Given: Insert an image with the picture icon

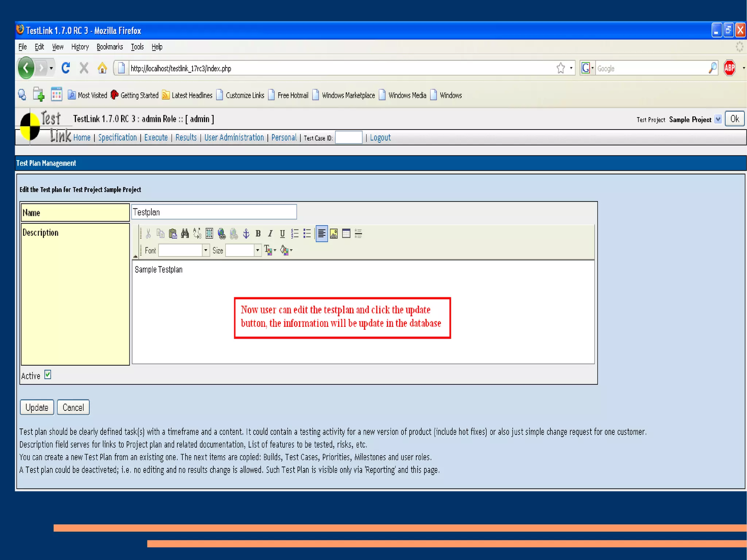Looking at the screenshot, I should click(334, 233).
